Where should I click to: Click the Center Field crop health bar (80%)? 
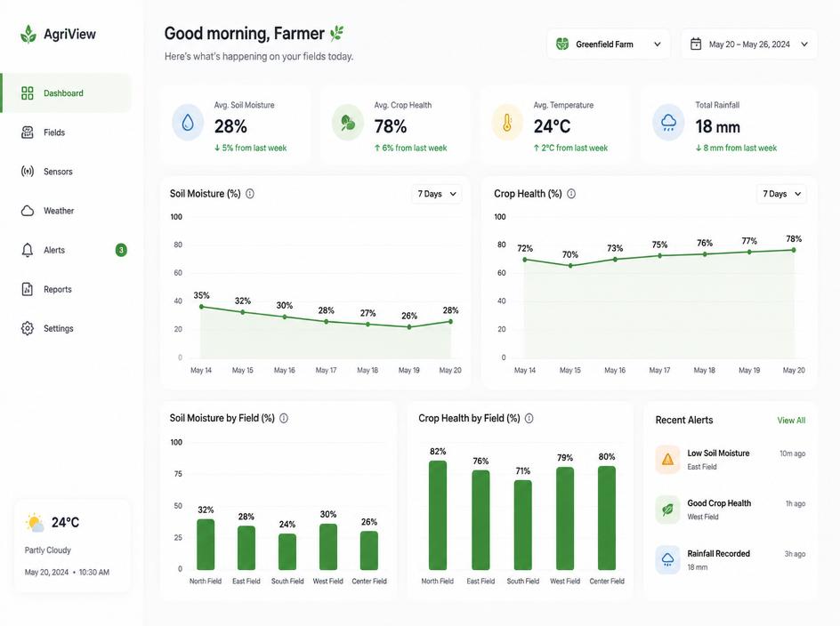[607, 518]
